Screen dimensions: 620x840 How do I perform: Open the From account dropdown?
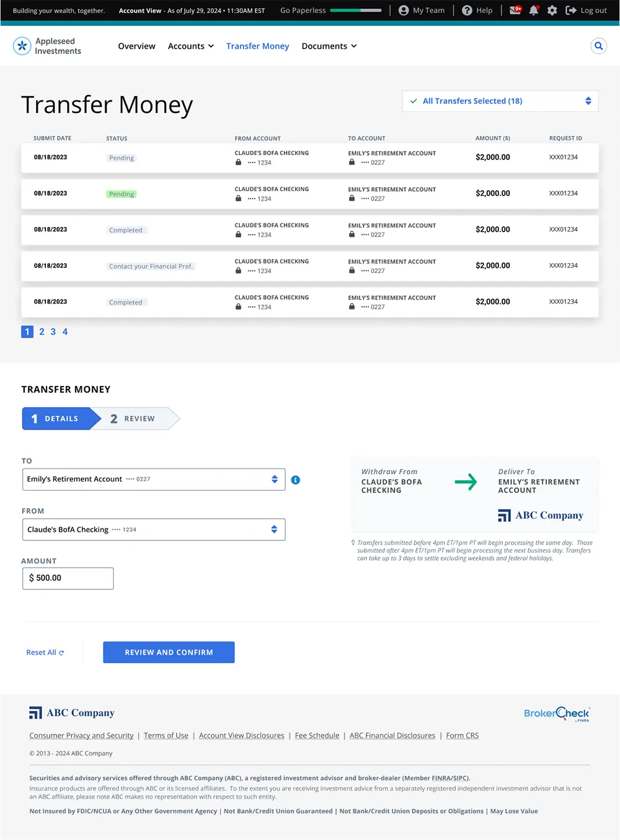click(154, 530)
